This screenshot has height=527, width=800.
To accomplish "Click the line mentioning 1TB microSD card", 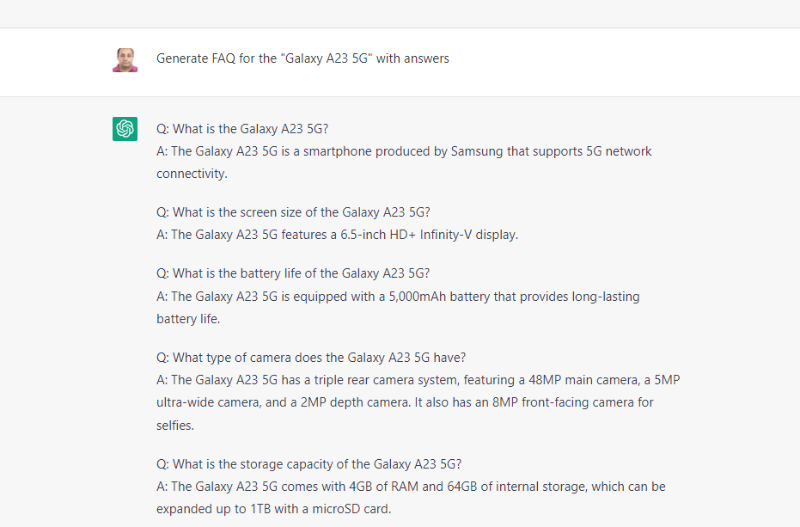I will click(273, 508).
